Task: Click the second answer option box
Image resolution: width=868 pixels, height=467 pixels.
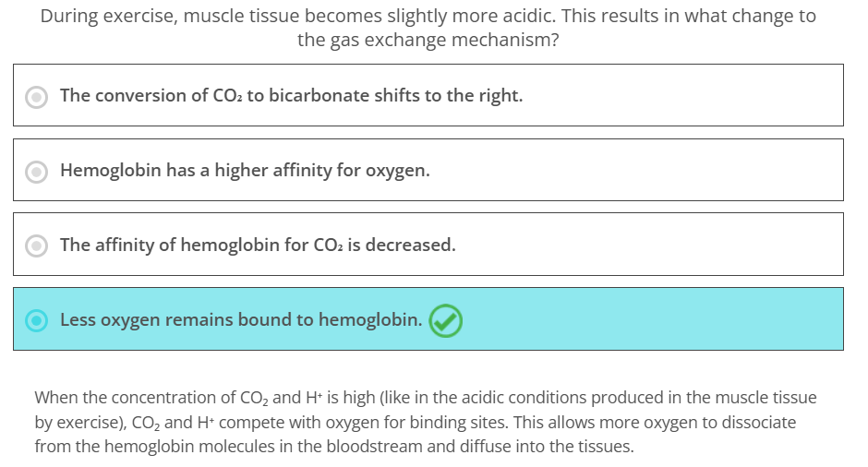Action: point(428,170)
